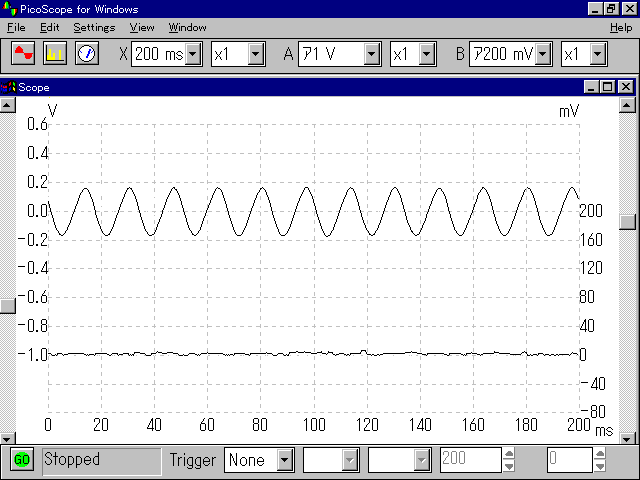Click the PicoScope application title icon
This screenshot has width=640, height=480.
(9, 9)
